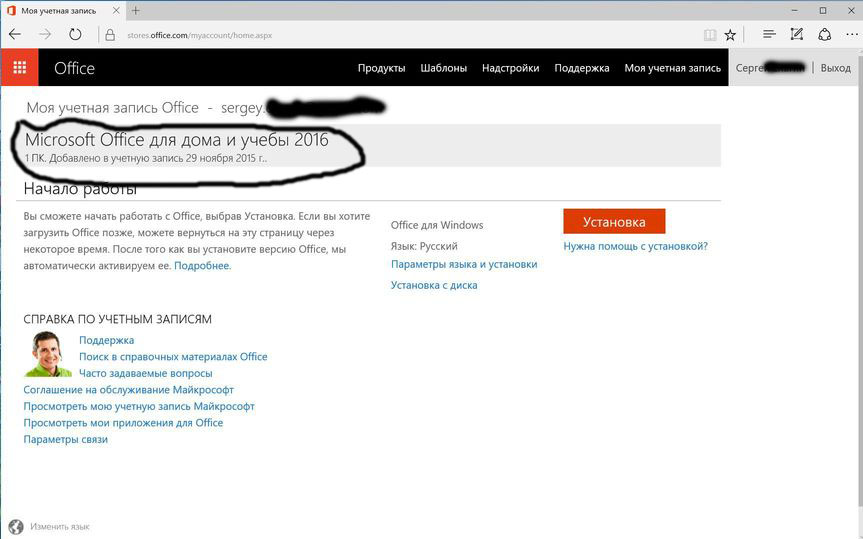Sign out using the 'Выход' link
Viewport: 863px width, 539px height.
click(x=835, y=68)
